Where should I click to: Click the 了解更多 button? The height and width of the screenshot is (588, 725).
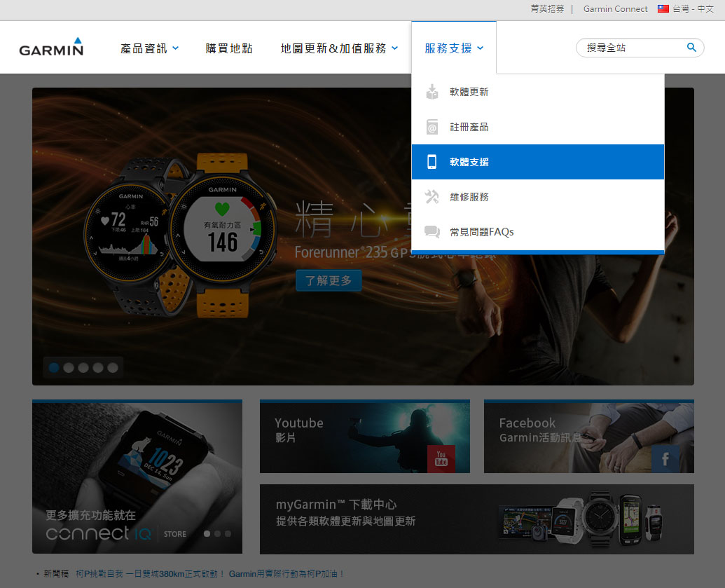[329, 280]
